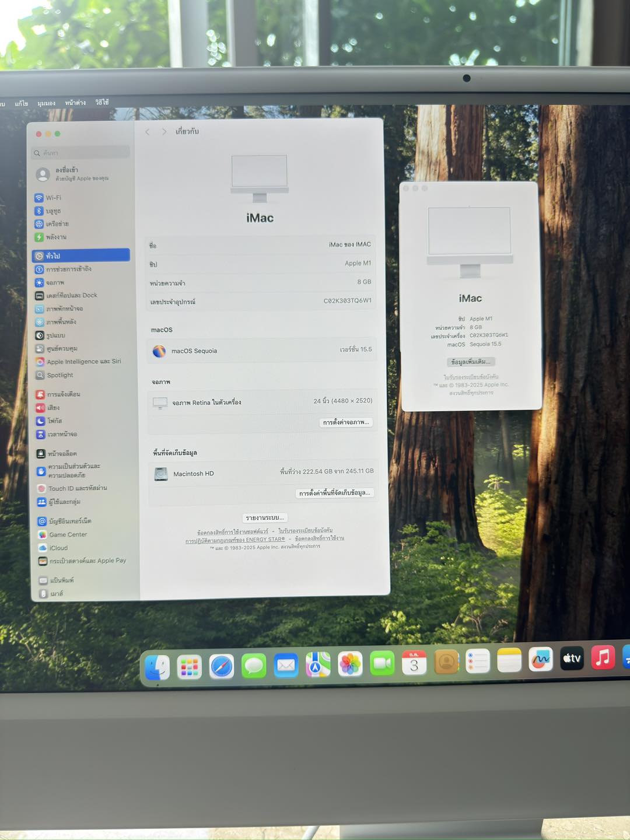Open Finder from the Dock
This screenshot has height=840, width=630.
pyautogui.click(x=157, y=667)
